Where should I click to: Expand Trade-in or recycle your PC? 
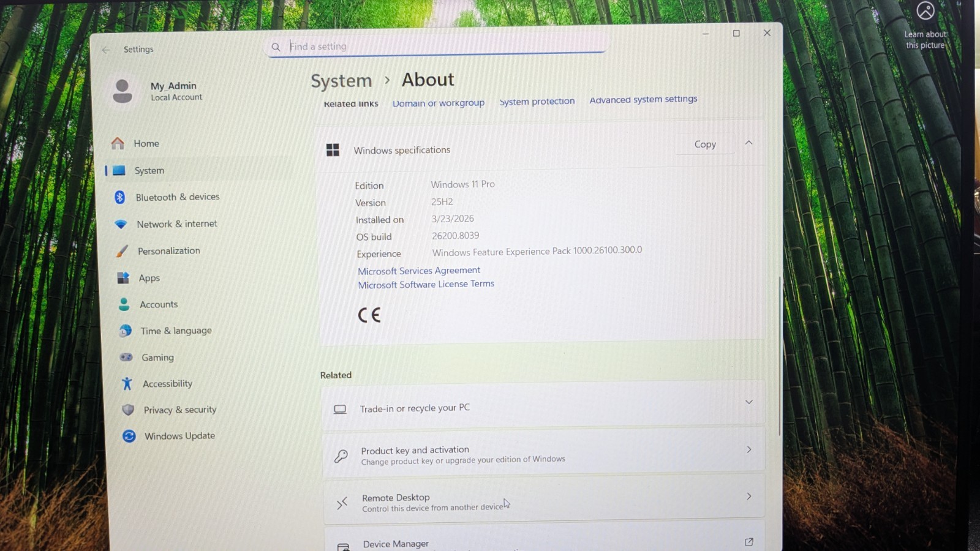click(x=748, y=402)
